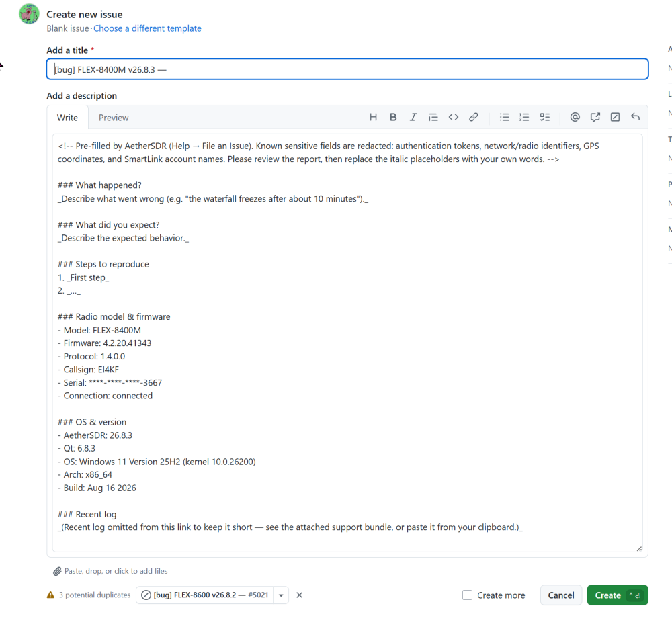
Task: Expand the potential duplicates dropdown arrow
Action: coord(281,595)
